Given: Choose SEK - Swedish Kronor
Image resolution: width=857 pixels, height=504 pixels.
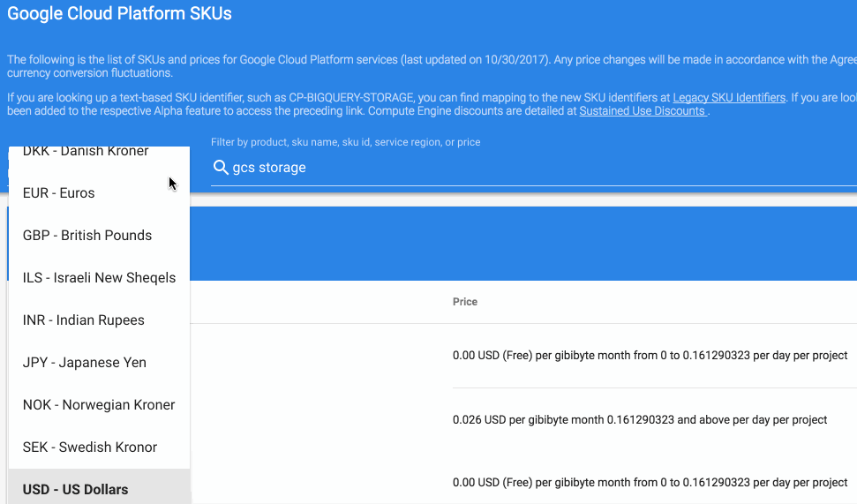Looking at the screenshot, I should pos(99,448).
